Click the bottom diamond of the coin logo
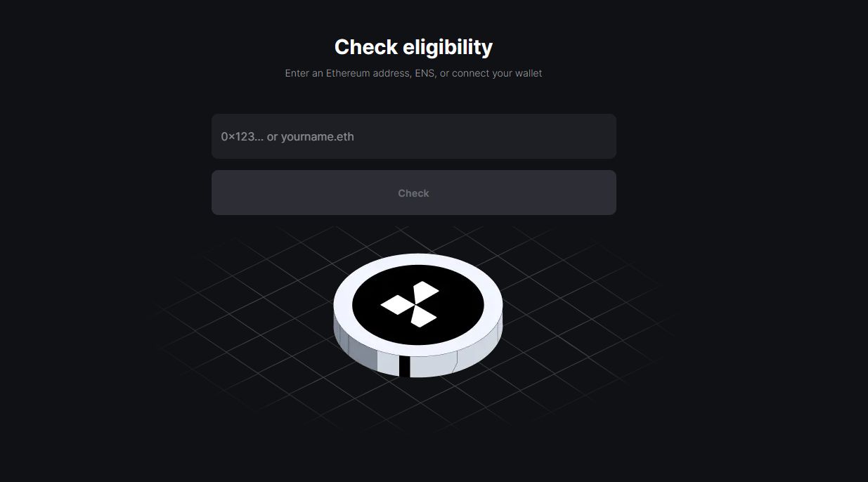Viewport: 868px width, 482px height. point(423,317)
